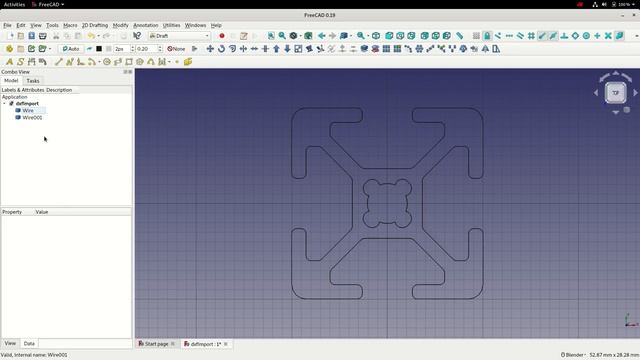
Task: Collapse the dxfimport tree node
Action: tap(4, 104)
